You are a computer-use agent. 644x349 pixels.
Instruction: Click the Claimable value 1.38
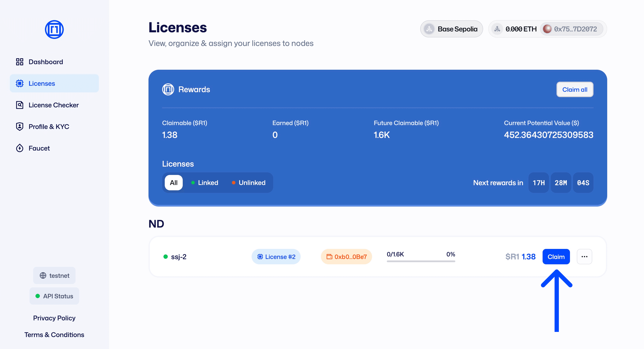point(170,135)
